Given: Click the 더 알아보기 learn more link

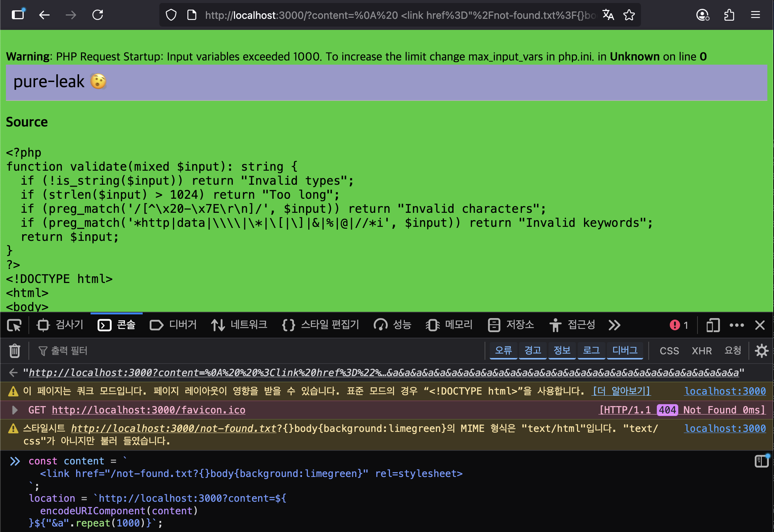Looking at the screenshot, I should [x=621, y=391].
